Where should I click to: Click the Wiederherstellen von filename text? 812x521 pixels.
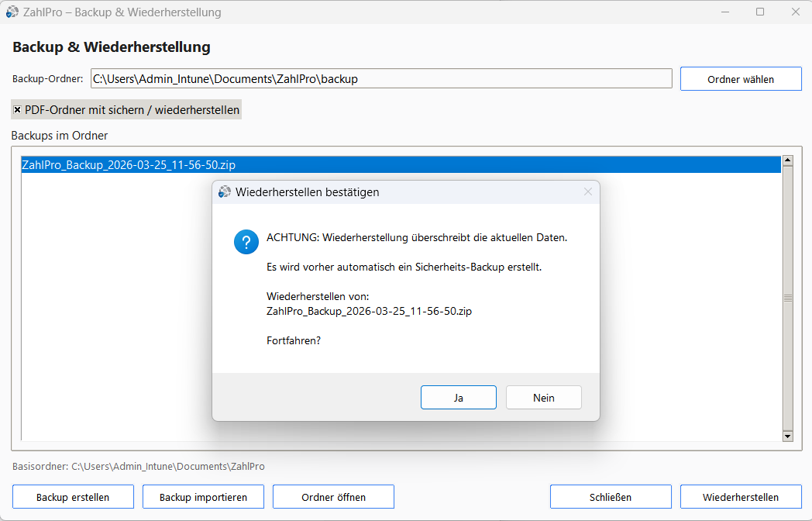[369, 312]
